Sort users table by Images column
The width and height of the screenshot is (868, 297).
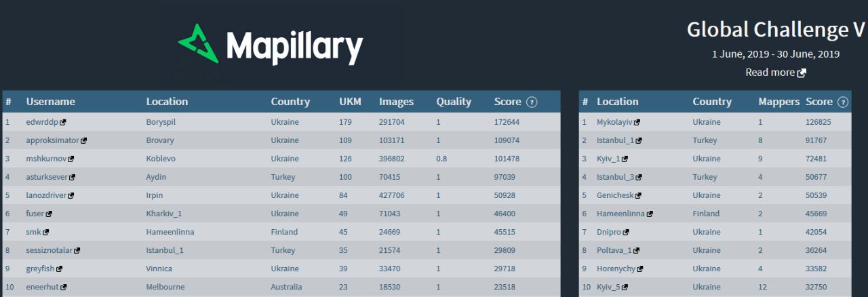pyautogui.click(x=396, y=102)
